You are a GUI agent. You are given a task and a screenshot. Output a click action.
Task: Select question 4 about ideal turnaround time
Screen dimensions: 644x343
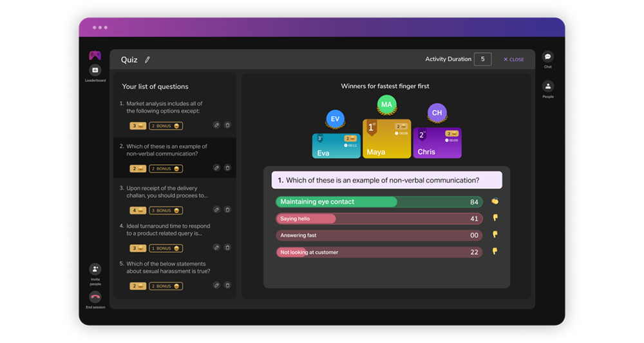(x=168, y=230)
